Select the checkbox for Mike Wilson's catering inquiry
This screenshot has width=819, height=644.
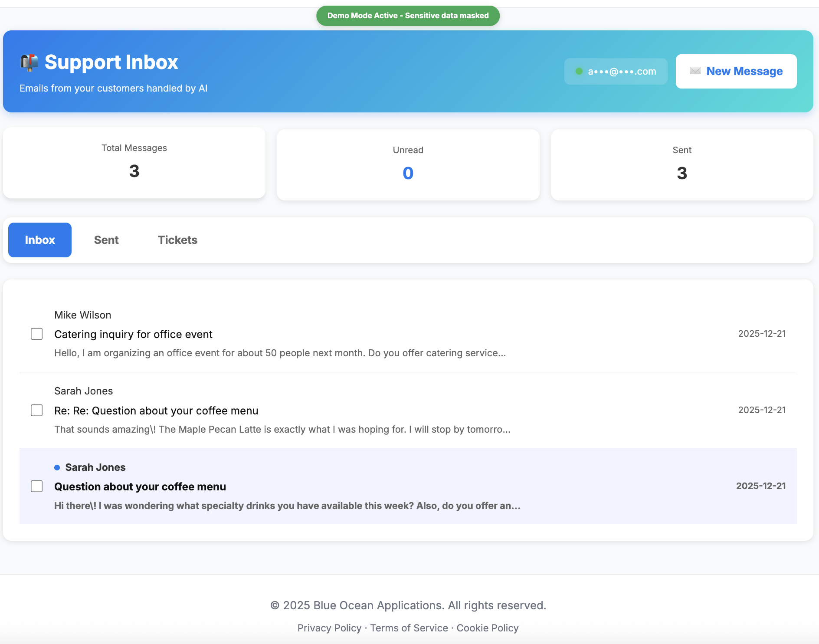(x=36, y=334)
